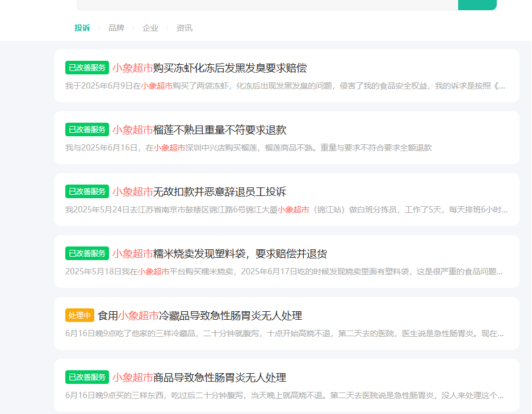
Task: Open complaint 无故扣款并恶意辞退员工投诉
Action: [199, 192]
